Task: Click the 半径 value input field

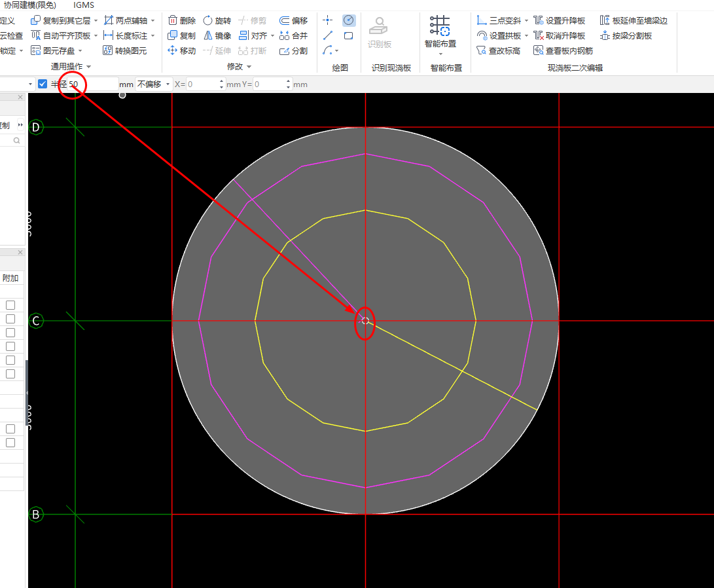Action: 93,84
